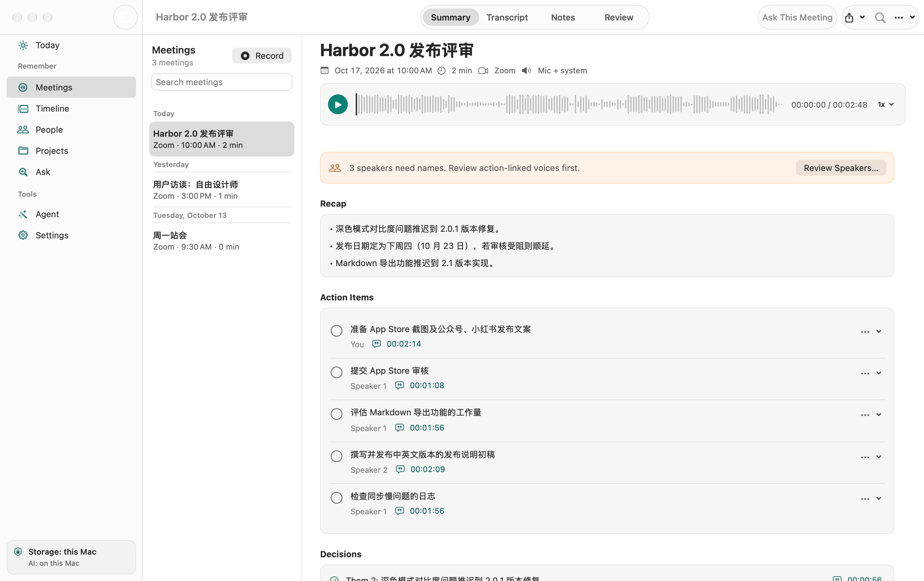Viewport: 924px width, 581px height.
Task: Expand the 评估 Markdown 导出功能 action item
Action: click(x=879, y=415)
